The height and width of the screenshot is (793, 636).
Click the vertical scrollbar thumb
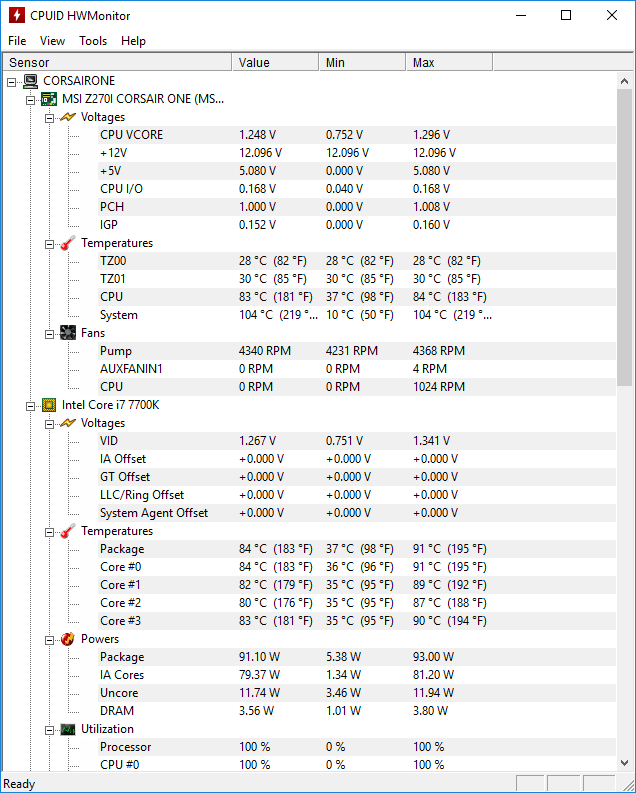624,238
